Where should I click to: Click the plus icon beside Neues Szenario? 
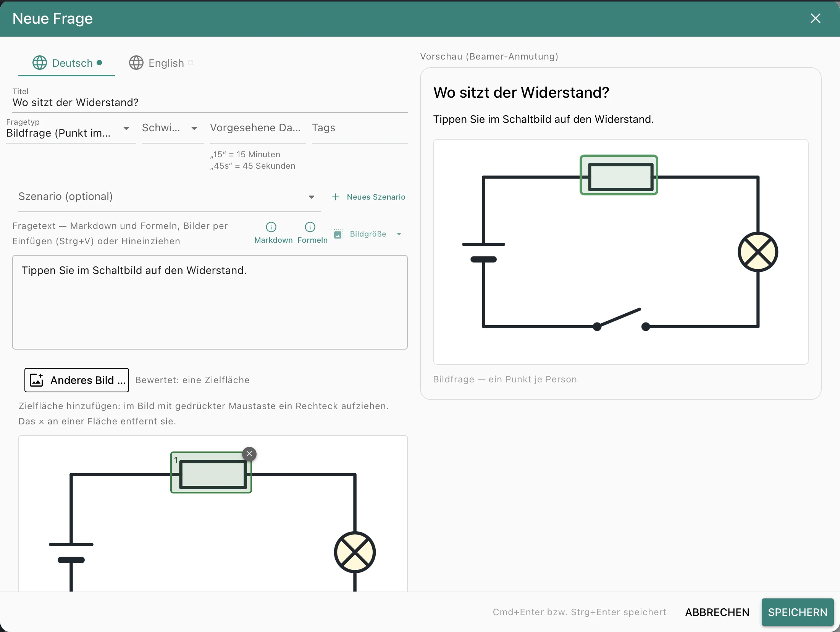[x=336, y=197]
